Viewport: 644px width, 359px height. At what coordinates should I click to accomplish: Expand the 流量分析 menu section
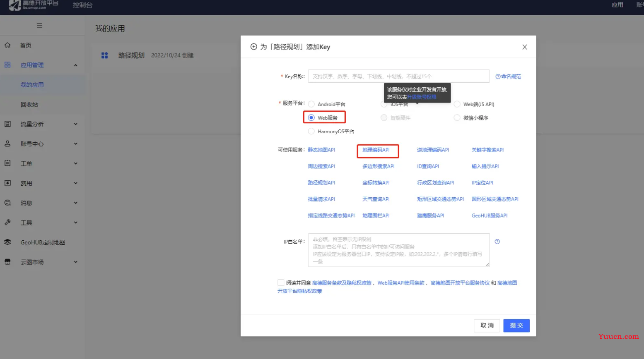click(x=76, y=124)
